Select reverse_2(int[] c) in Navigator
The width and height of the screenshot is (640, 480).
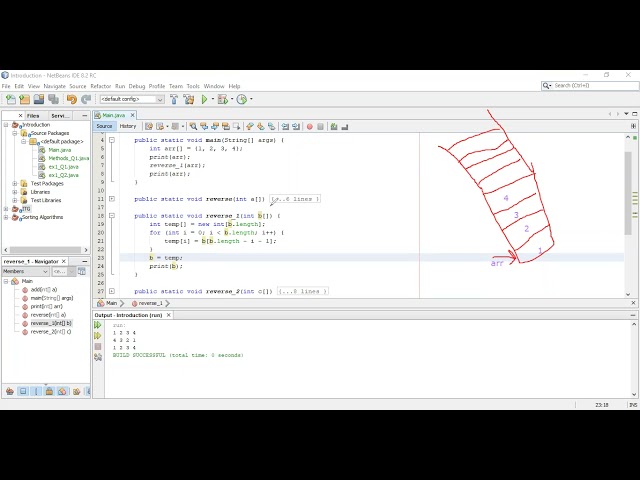(51, 332)
